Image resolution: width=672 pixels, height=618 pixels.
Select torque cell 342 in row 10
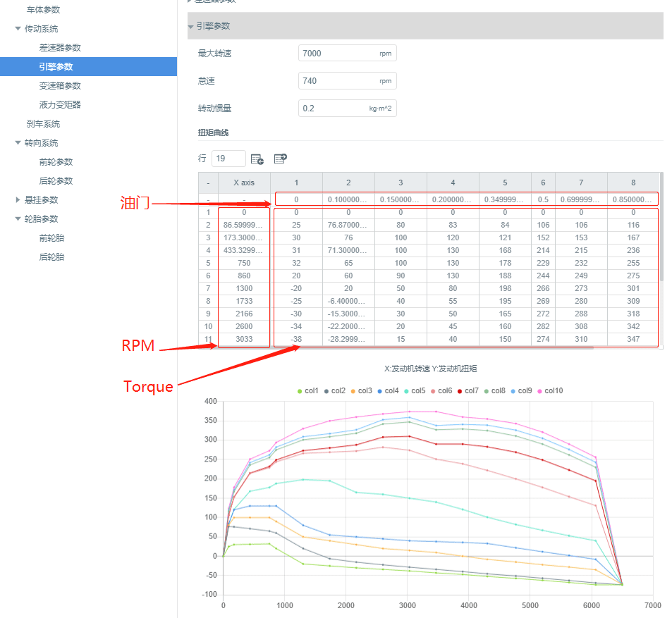tap(633, 326)
